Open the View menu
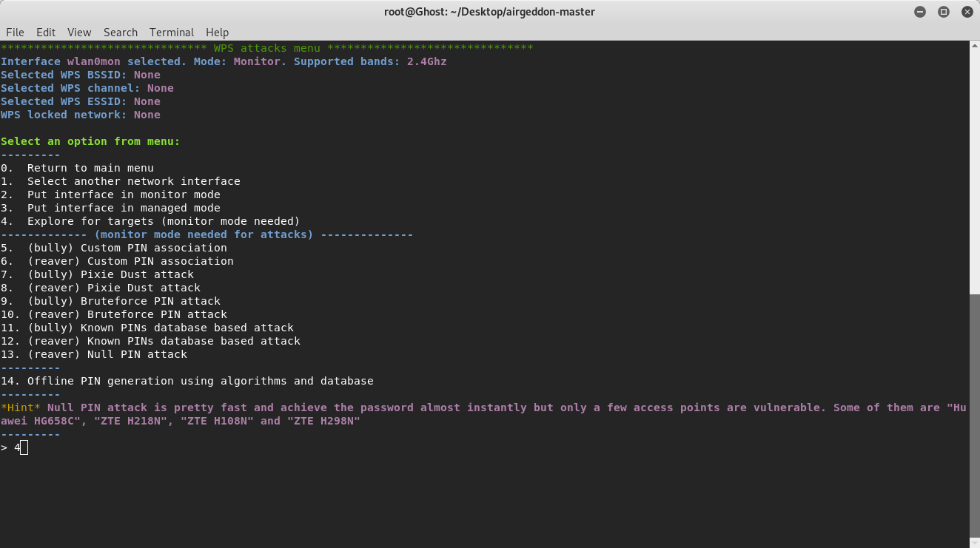 pos(79,33)
